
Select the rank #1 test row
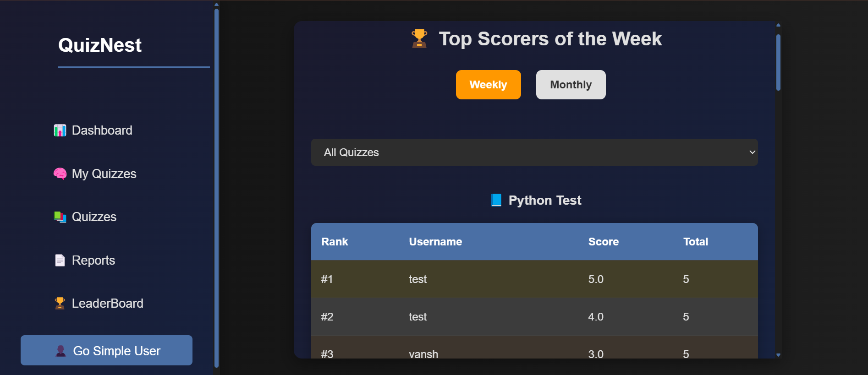tap(534, 279)
